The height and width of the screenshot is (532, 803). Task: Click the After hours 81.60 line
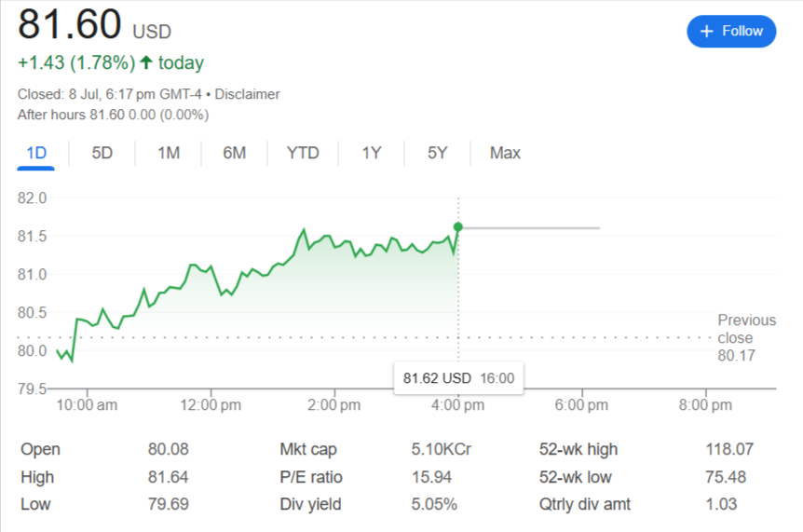coord(113,115)
